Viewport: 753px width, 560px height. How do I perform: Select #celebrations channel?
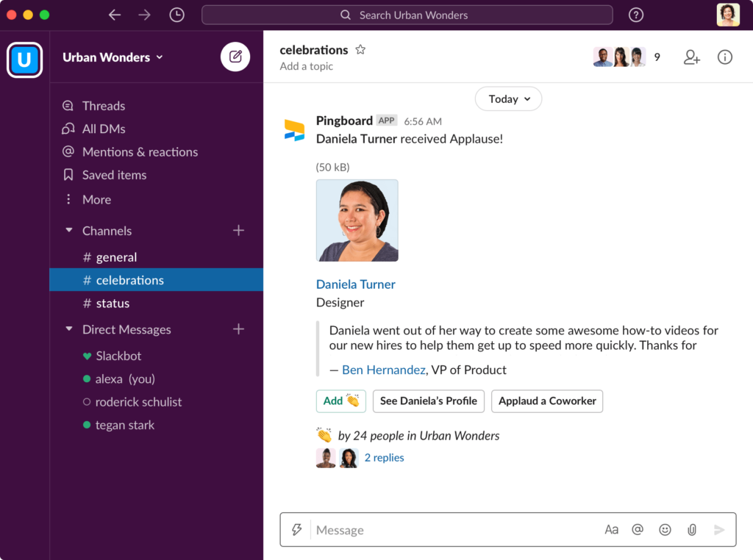pyautogui.click(x=156, y=280)
